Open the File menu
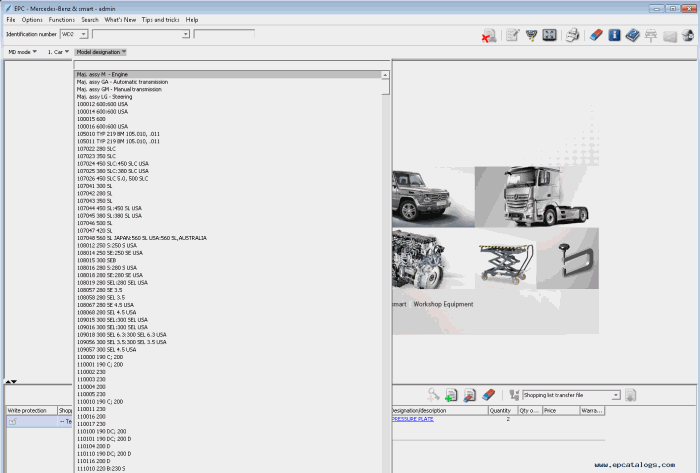This screenshot has width=700, height=473. pos(11,20)
